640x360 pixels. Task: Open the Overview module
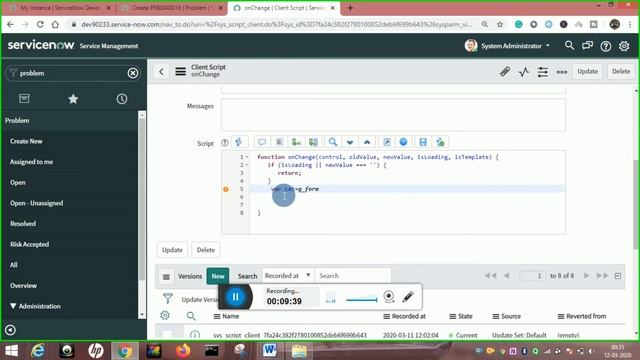click(23, 285)
